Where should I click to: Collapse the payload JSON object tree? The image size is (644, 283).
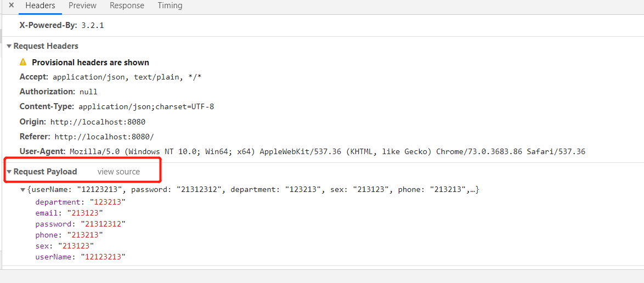tap(22, 190)
